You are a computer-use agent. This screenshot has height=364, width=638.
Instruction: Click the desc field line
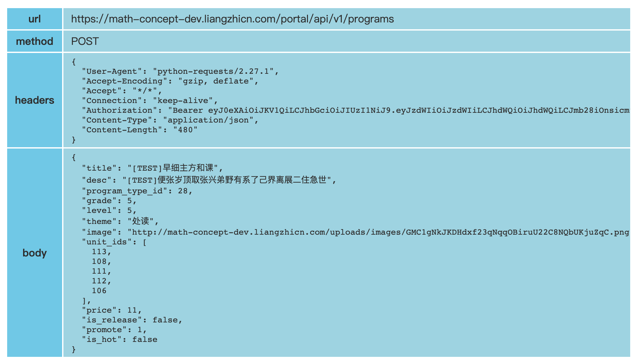[209, 180]
